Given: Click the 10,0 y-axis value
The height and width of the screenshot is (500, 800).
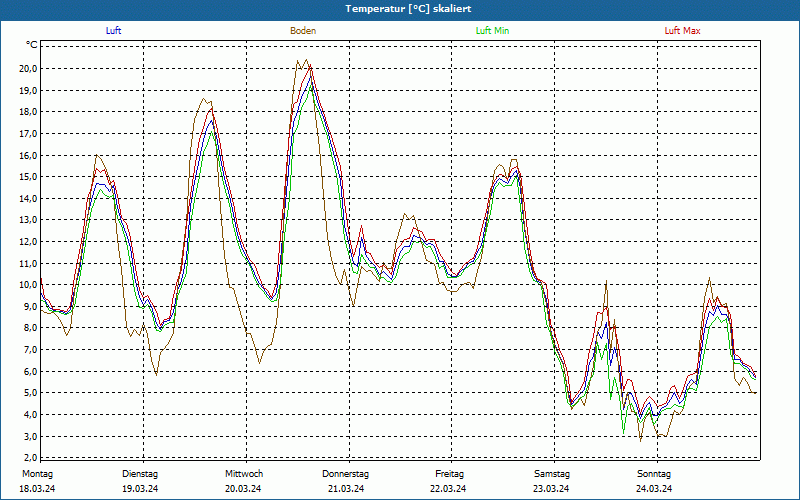Looking at the screenshot, I should point(28,285).
